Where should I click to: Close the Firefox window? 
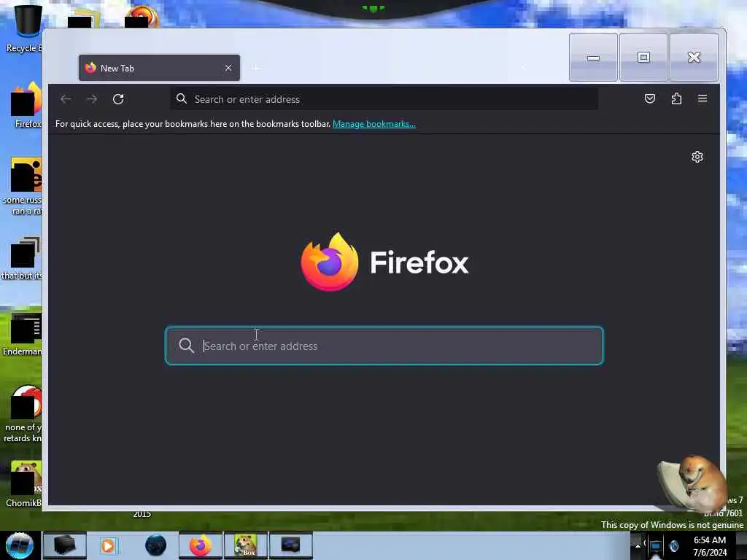[x=694, y=58]
